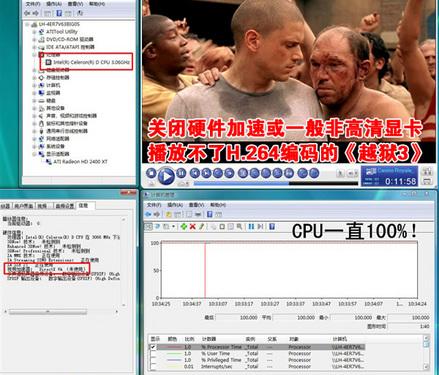439x375 pixels.
Task: Click the seek progress bar in the video player
Action: click(x=275, y=183)
